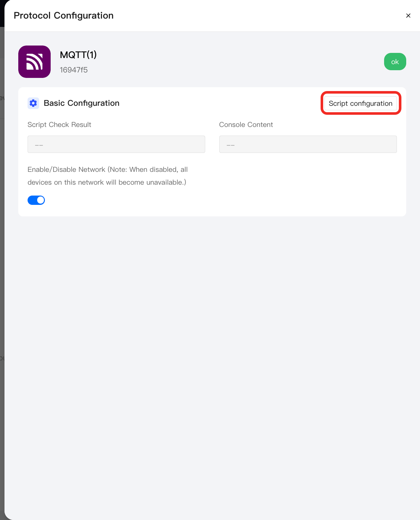Open Script configuration

pyautogui.click(x=360, y=103)
